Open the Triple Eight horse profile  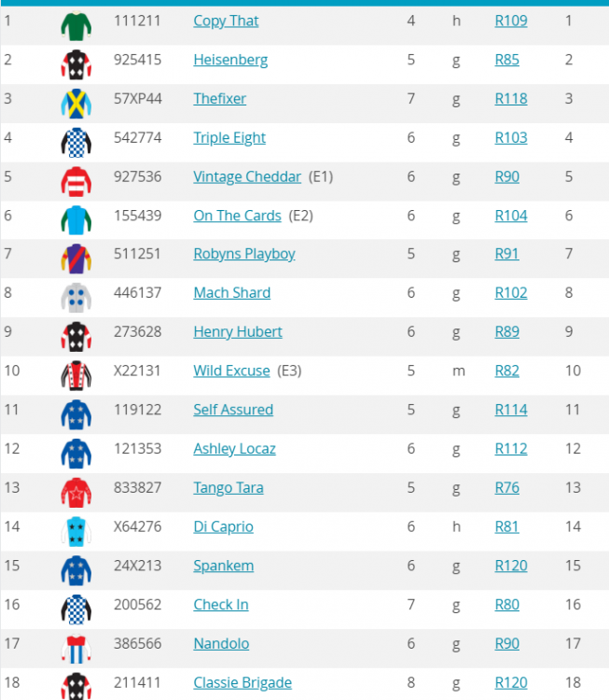229,138
